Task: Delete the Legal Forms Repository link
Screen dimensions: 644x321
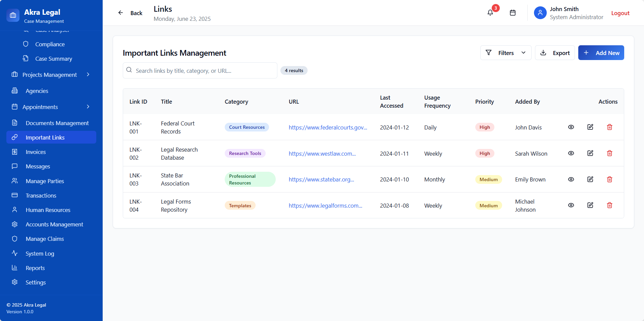Action: [609, 205]
